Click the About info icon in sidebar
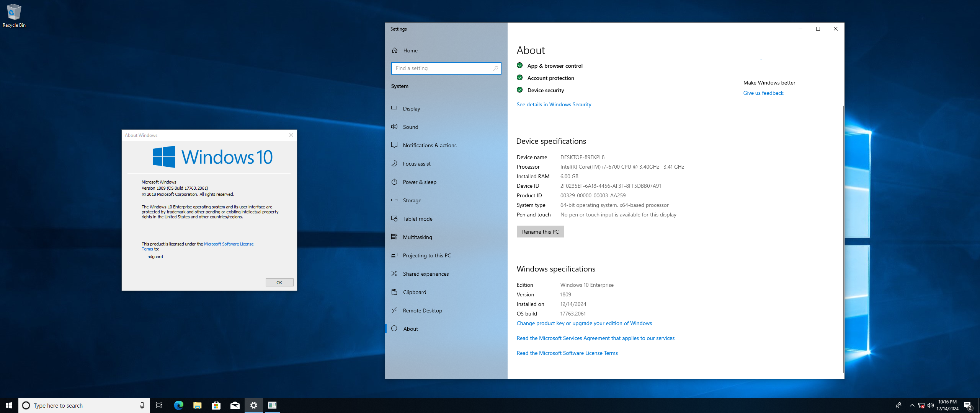Screen dimensions: 980x413 [394, 328]
